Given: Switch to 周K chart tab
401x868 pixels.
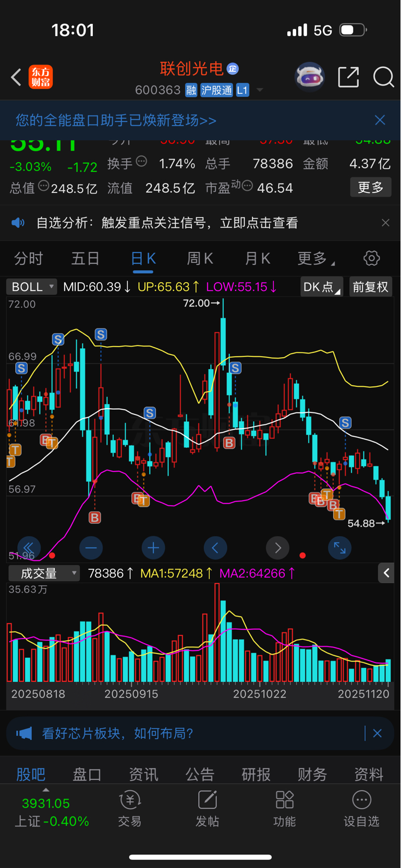Looking at the screenshot, I should (200, 258).
